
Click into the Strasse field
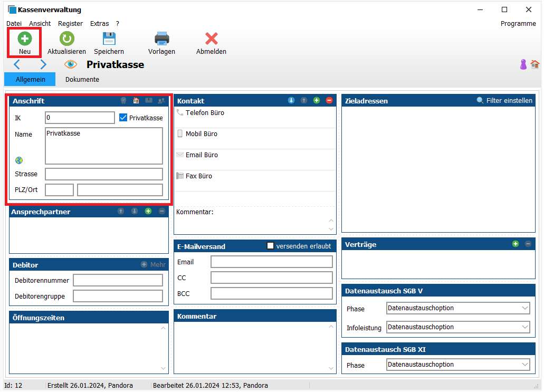click(104, 174)
